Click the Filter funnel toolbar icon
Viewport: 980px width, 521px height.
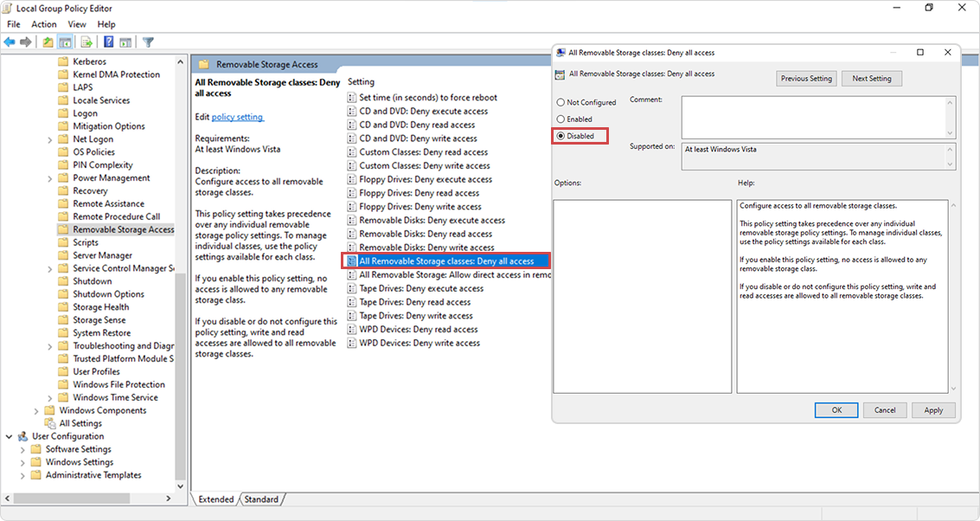(x=148, y=42)
